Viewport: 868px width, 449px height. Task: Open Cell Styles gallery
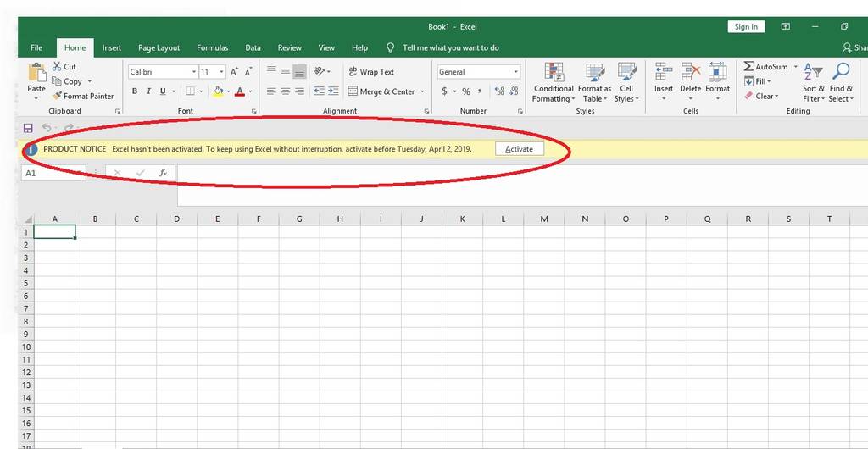tap(626, 82)
